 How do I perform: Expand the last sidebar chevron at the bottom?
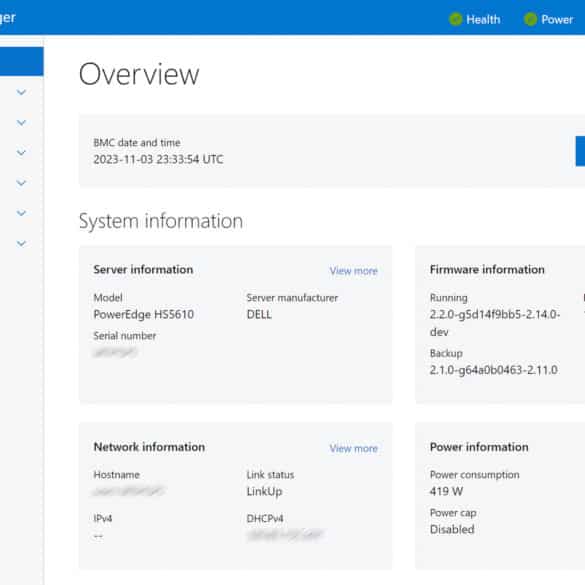click(21, 244)
